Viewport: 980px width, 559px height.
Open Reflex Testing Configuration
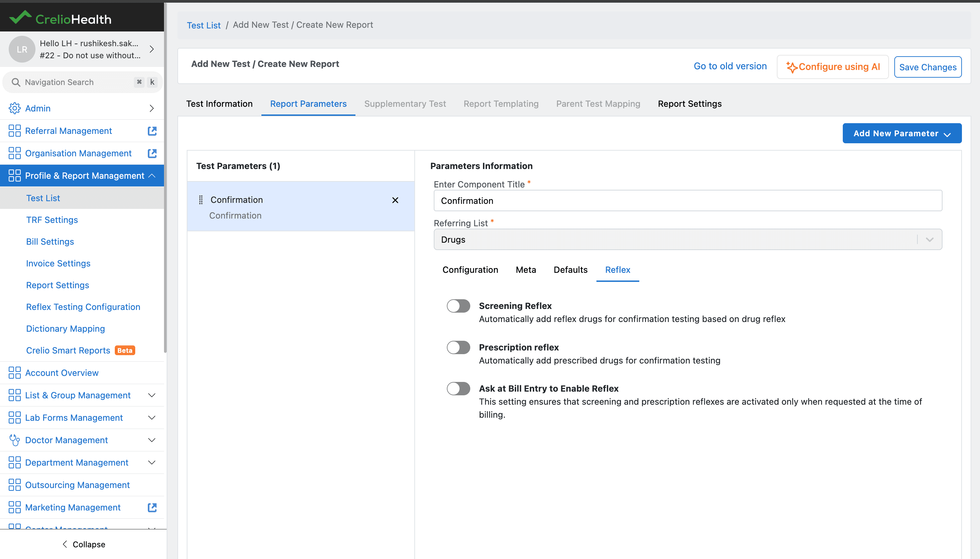pyautogui.click(x=83, y=307)
